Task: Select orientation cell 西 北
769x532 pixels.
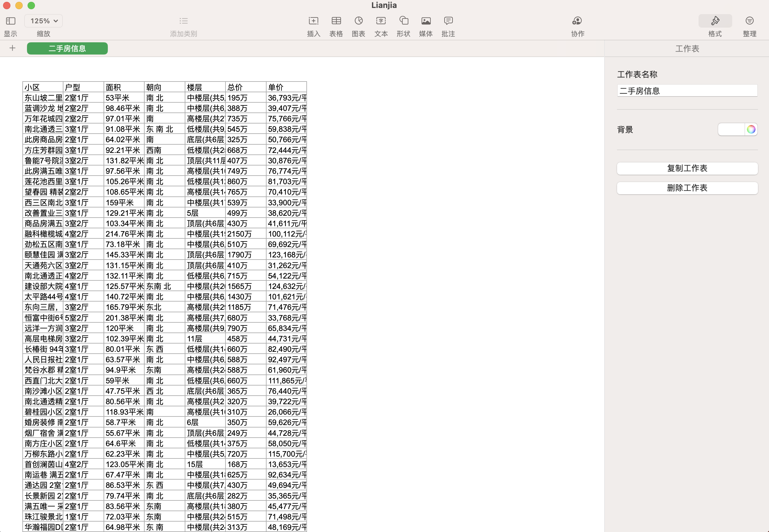Action: 165,391
